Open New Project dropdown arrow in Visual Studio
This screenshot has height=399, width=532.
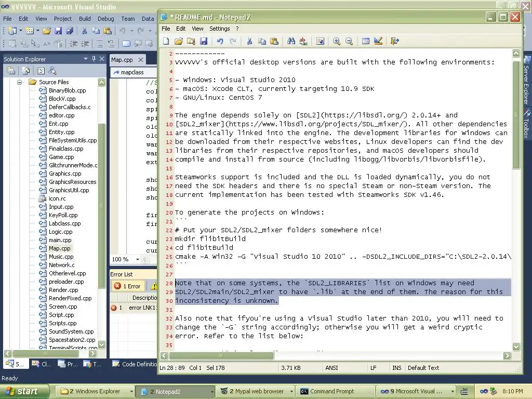click(x=21, y=31)
